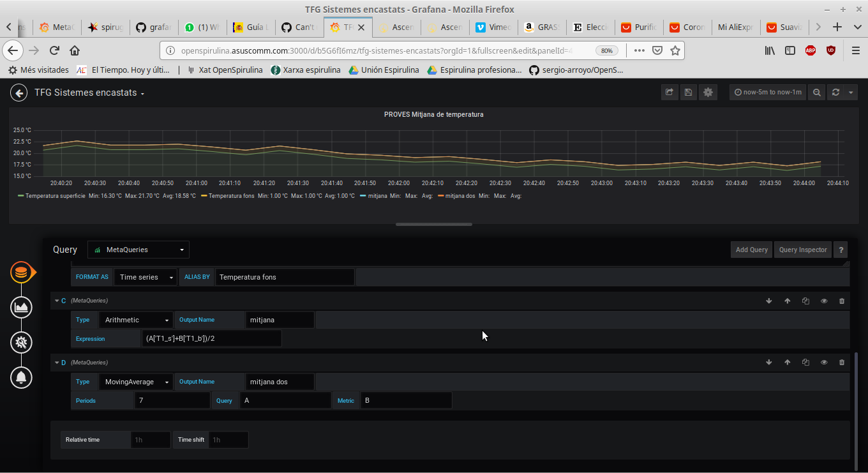This screenshot has height=473, width=868.
Task: Share the dashboard via the share icon
Action: [669, 92]
